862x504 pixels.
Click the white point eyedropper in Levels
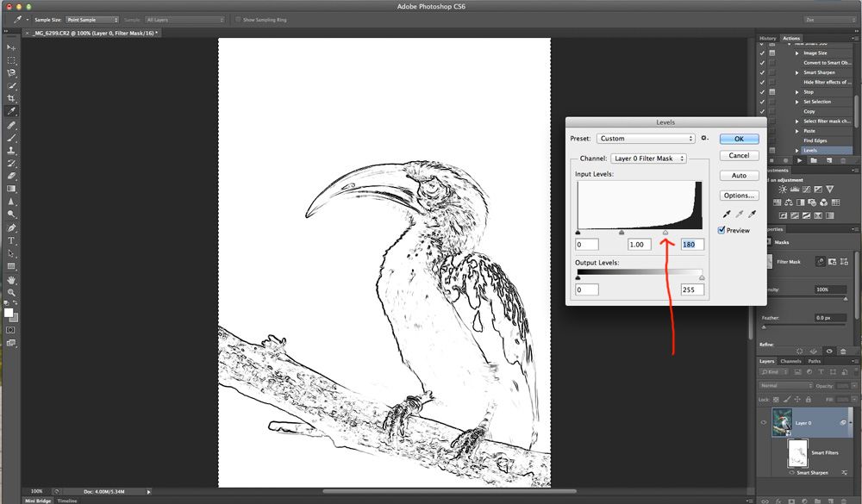pos(752,214)
